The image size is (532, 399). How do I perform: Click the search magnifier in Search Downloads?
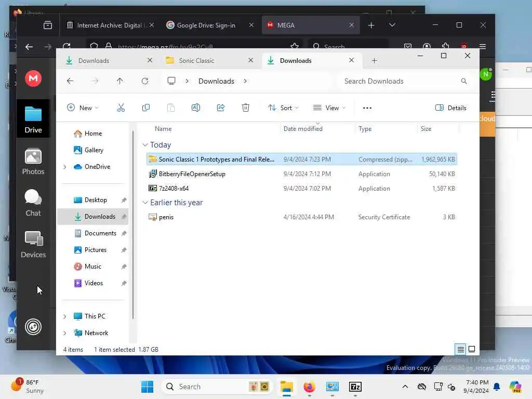click(464, 81)
